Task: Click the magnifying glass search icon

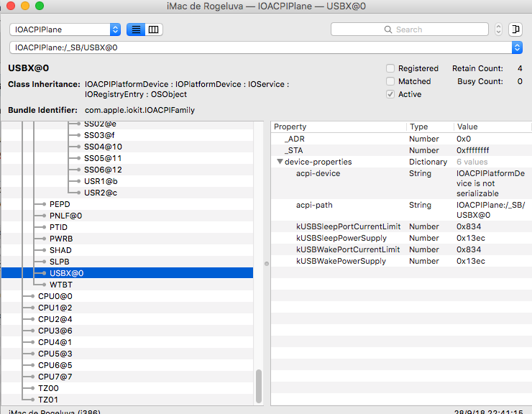Action: point(387,29)
